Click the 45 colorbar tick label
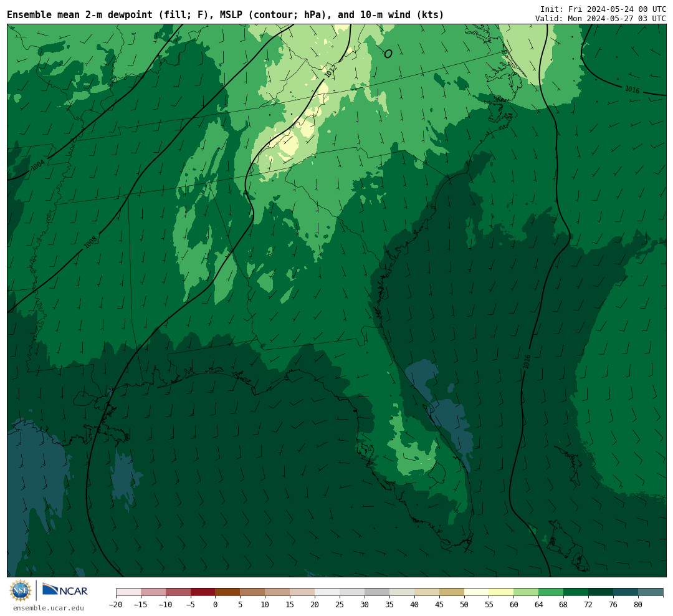This screenshot has width=673, height=616. 439,605
